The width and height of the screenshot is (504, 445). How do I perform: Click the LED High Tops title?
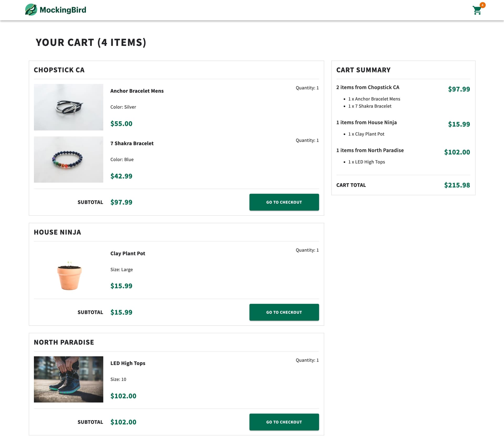[128, 363]
